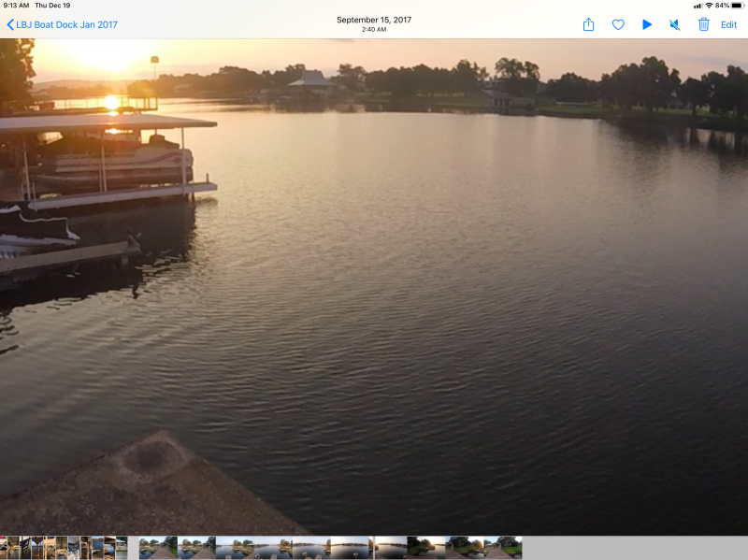
Task: Click the playhead marker in the frame scrubber
Action: pyautogui.click(x=374, y=548)
